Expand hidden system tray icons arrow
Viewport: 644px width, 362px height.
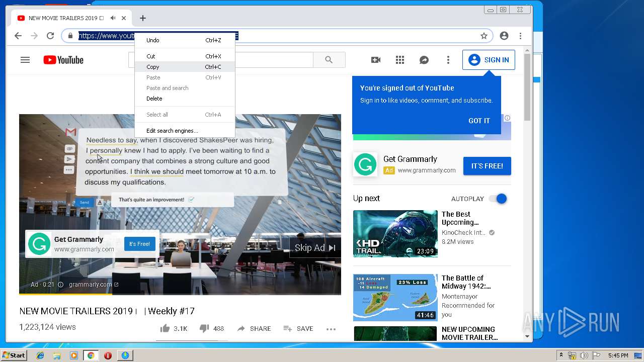pos(561,355)
